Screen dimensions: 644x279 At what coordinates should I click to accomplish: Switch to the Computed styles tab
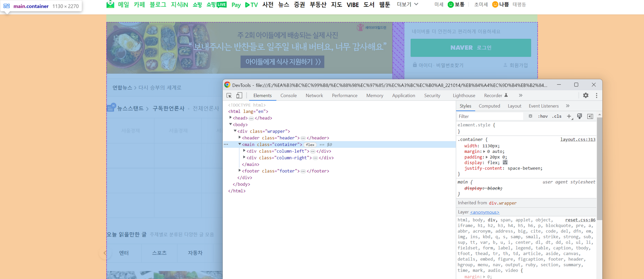coord(489,106)
